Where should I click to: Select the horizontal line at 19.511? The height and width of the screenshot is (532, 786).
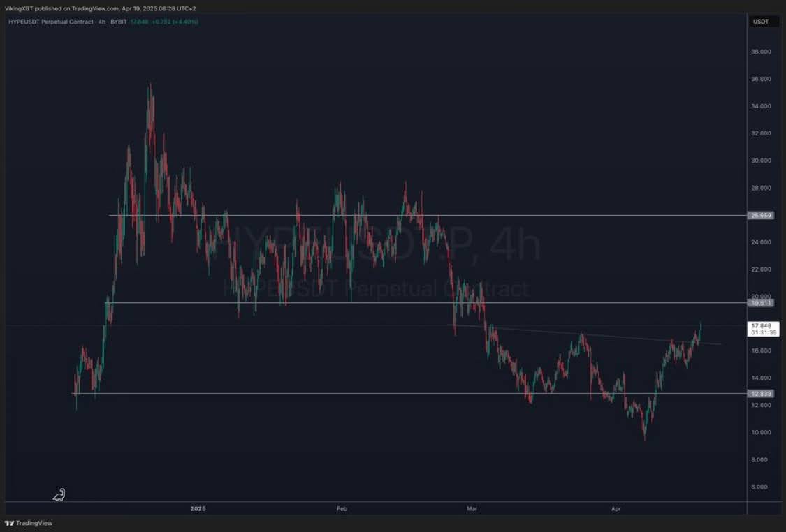[349, 303]
